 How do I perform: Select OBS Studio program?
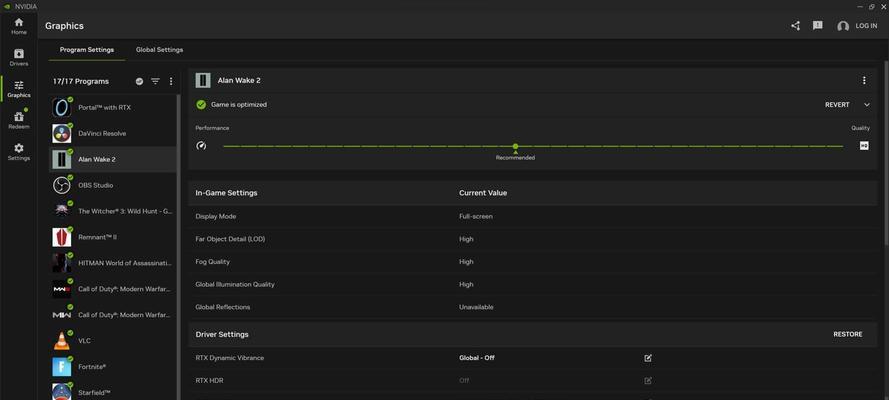tap(113, 185)
